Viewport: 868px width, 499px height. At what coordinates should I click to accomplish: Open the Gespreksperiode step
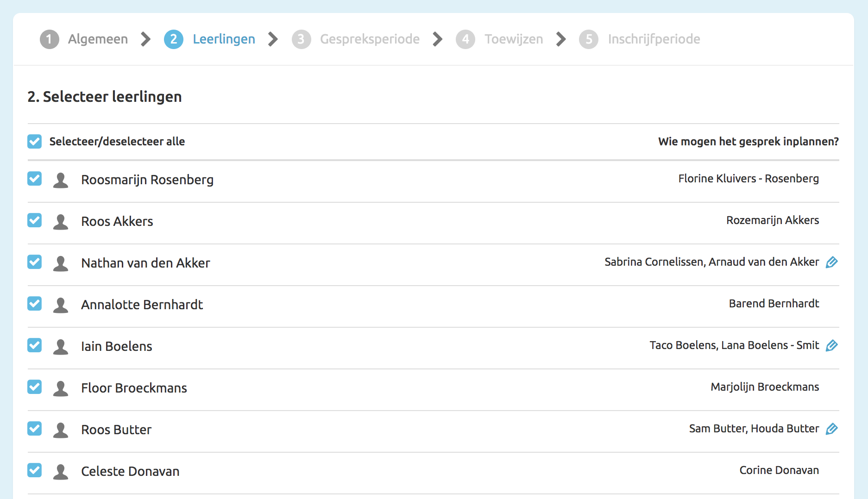pyautogui.click(x=370, y=39)
